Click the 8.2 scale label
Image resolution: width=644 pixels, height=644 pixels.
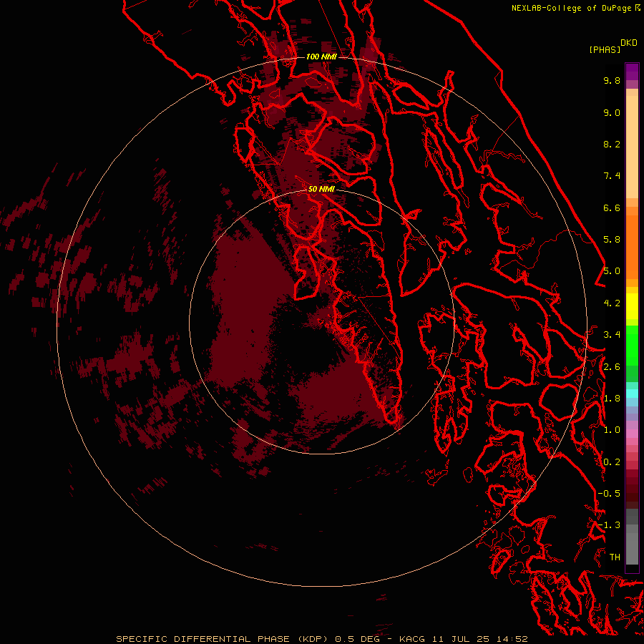point(612,144)
